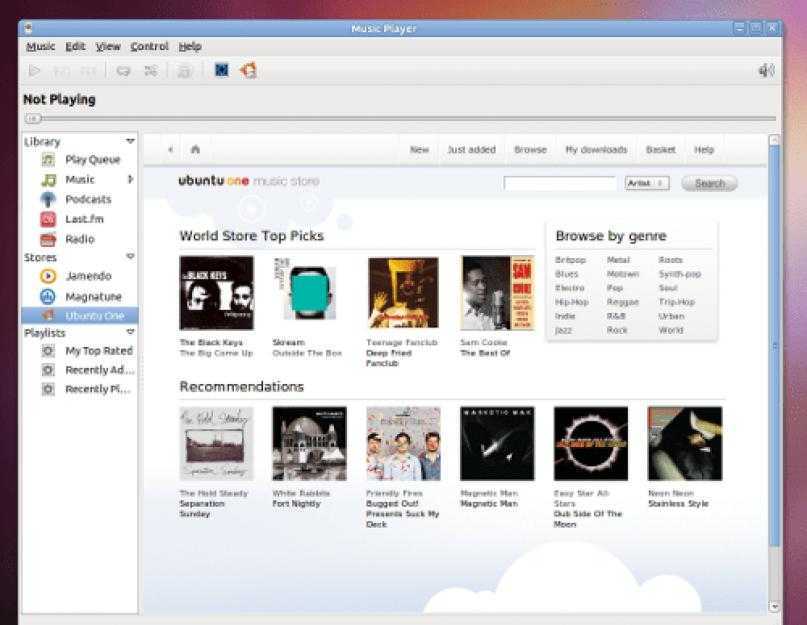
Task: Open My Top Rated playlist
Action: click(87, 351)
